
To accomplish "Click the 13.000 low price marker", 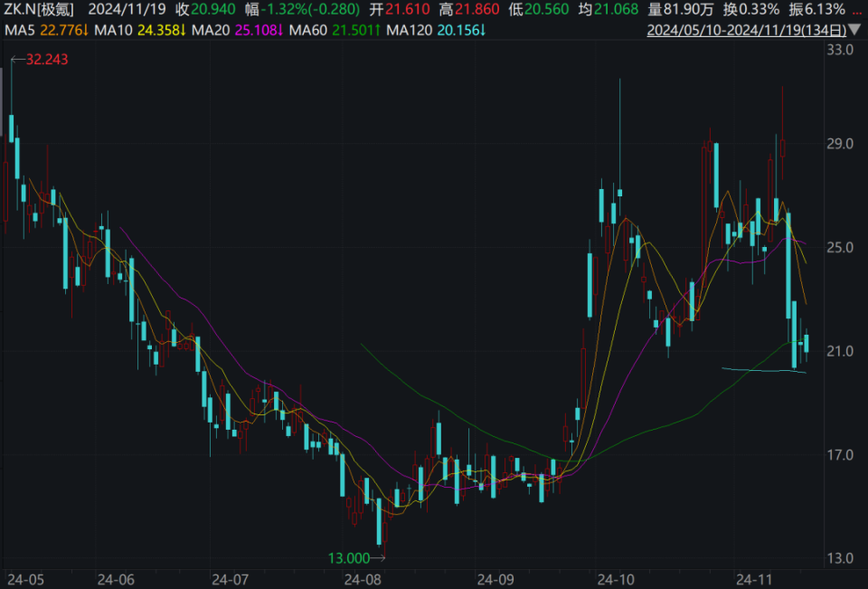I will tap(356, 558).
